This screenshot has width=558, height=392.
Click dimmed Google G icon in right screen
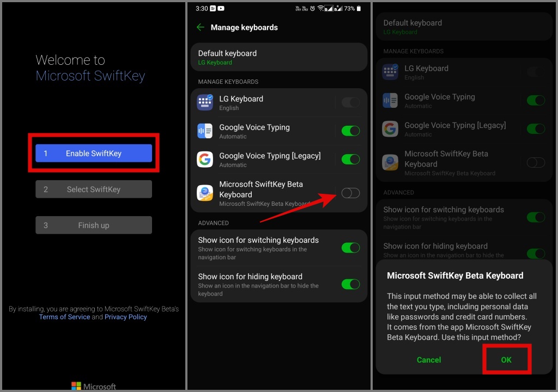click(390, 129)
